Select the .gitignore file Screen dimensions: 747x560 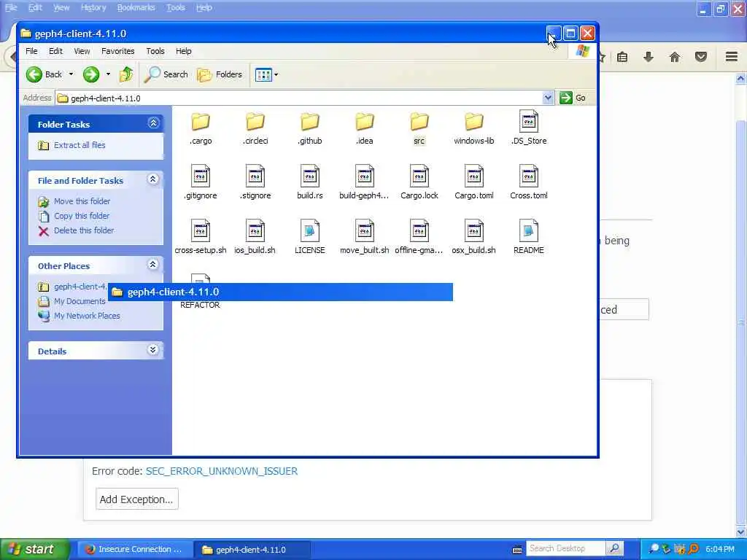point(201,182)
